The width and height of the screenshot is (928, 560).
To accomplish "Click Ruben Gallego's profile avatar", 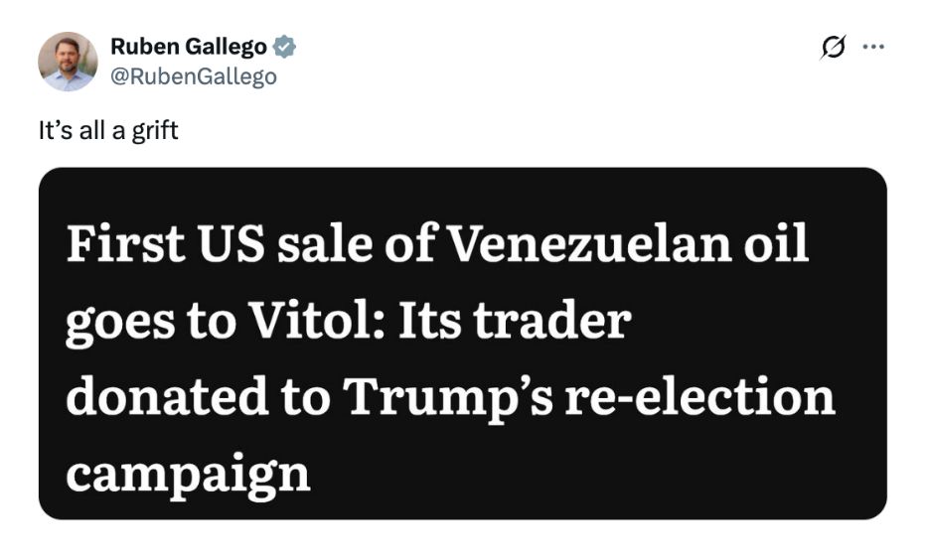I will pos(69,62).
